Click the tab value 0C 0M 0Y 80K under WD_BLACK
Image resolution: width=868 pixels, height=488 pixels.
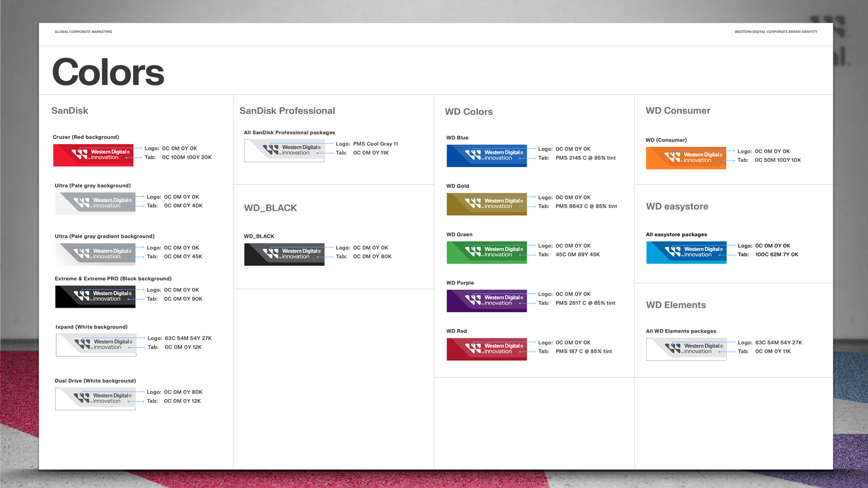click(x=372, y=257)
